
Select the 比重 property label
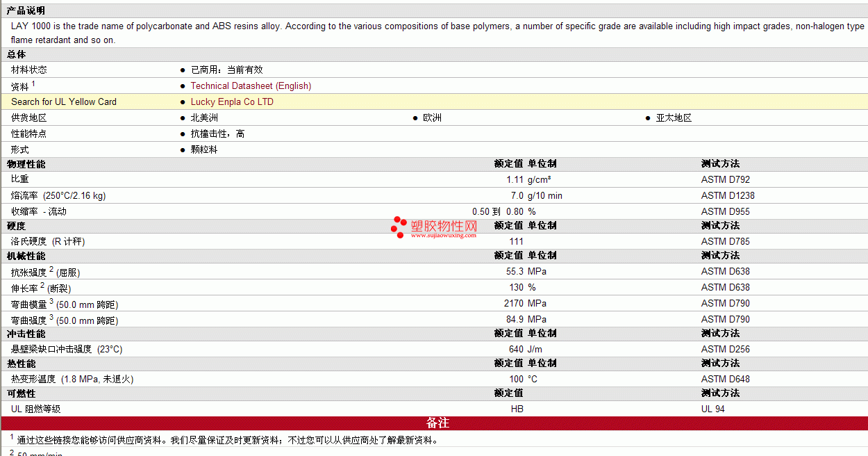20,180
